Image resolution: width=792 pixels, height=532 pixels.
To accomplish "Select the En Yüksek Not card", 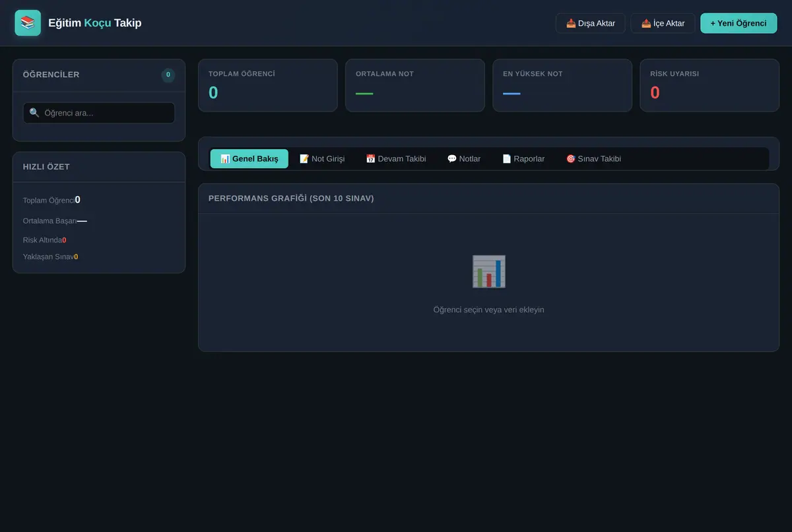I will (x=562, y=85).
